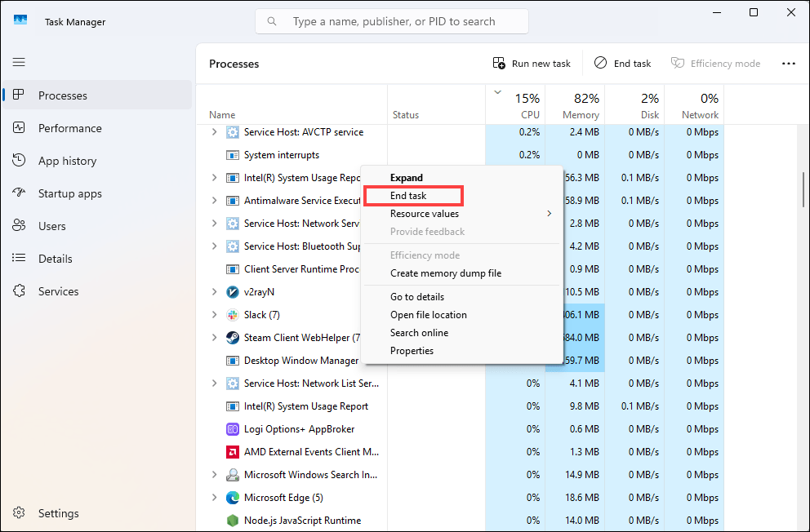Click the Users sidebar icon
The height and width of the screenshot is (532, 810).
(20, 226)
